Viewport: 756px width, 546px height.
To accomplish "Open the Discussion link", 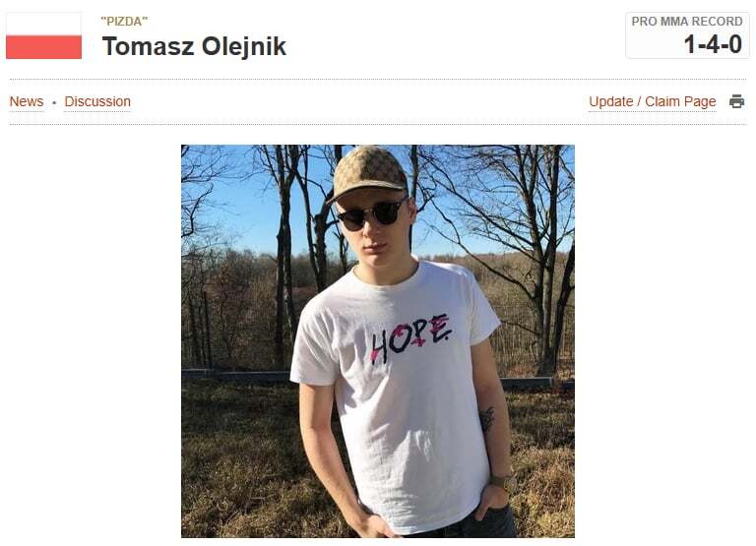I will [97, 101].
